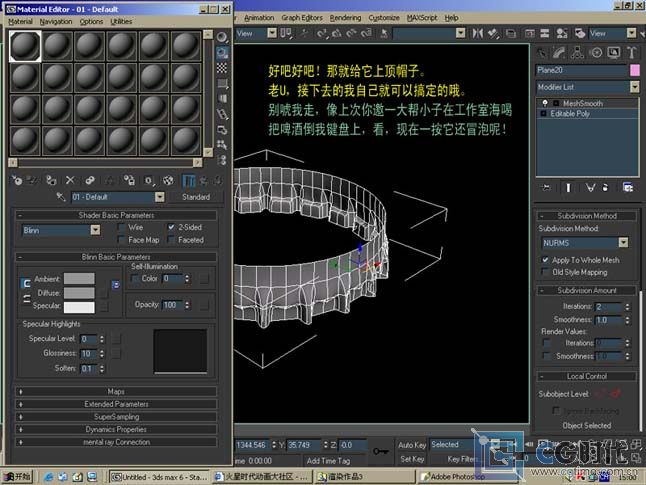Click Remove Modifier trash icon in stack tools
The height and width of the screenshot is (485, 646).
605,188
